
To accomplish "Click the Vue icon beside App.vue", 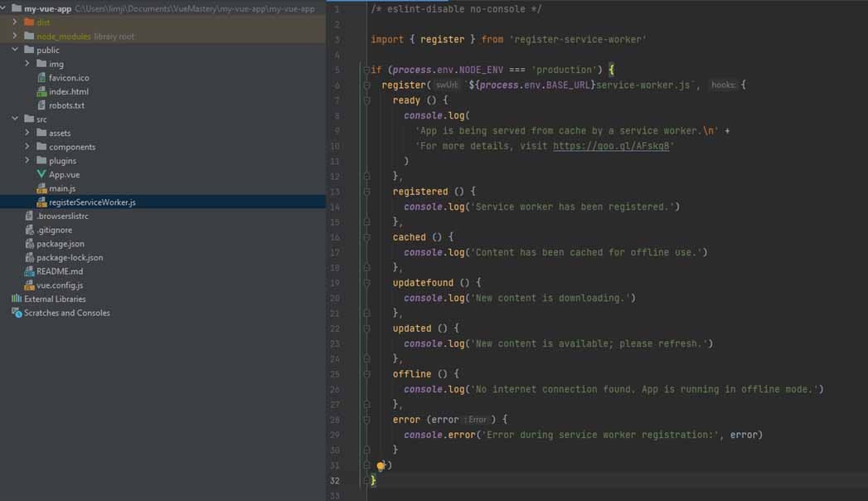I will tap(41, 174).
